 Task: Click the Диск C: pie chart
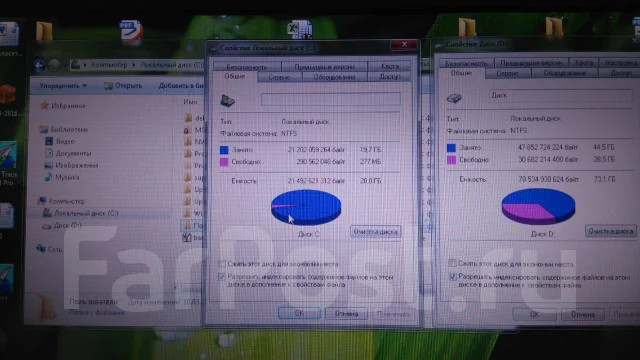pyautogui.click(x=306, y=207)
